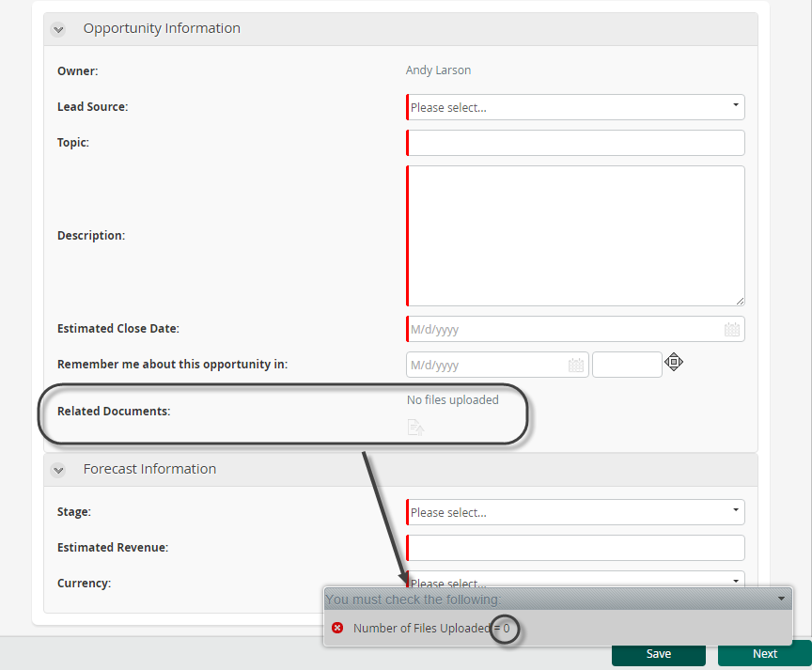Screen dimensions: 812x670
Task: Click the Save button
Action: [659, 654]
